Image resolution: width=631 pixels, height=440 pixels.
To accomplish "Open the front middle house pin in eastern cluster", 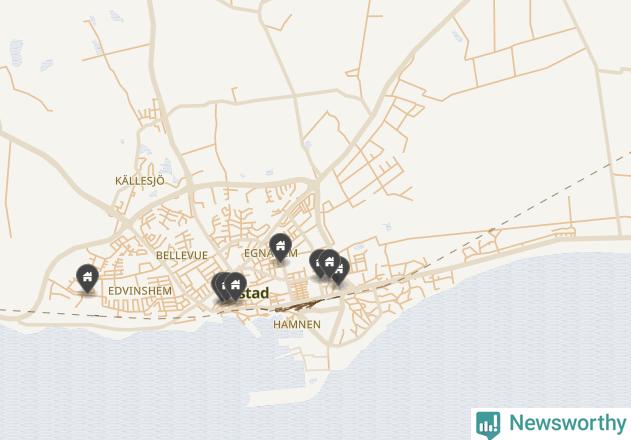I will coord(329,263).
